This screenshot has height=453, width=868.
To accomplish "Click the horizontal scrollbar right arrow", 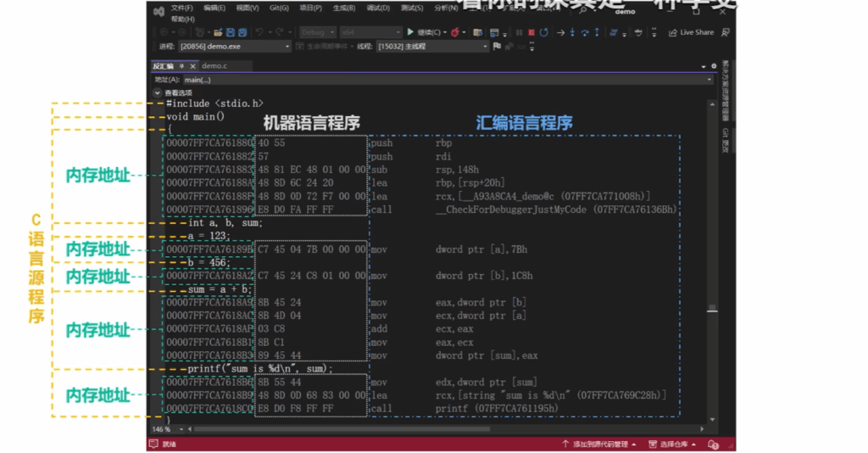I will point(702,429).
